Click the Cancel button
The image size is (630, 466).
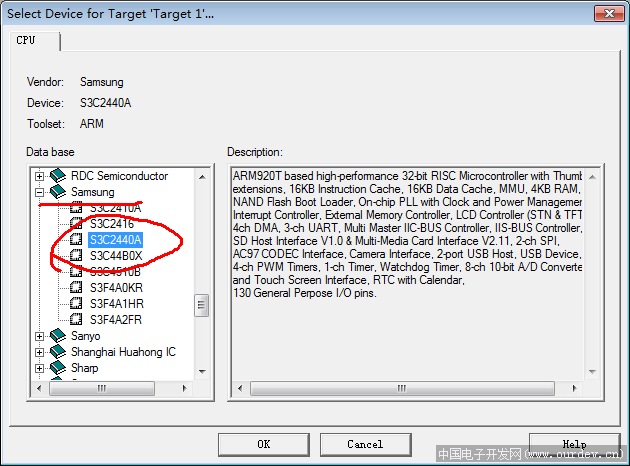[x=365, y=444]
